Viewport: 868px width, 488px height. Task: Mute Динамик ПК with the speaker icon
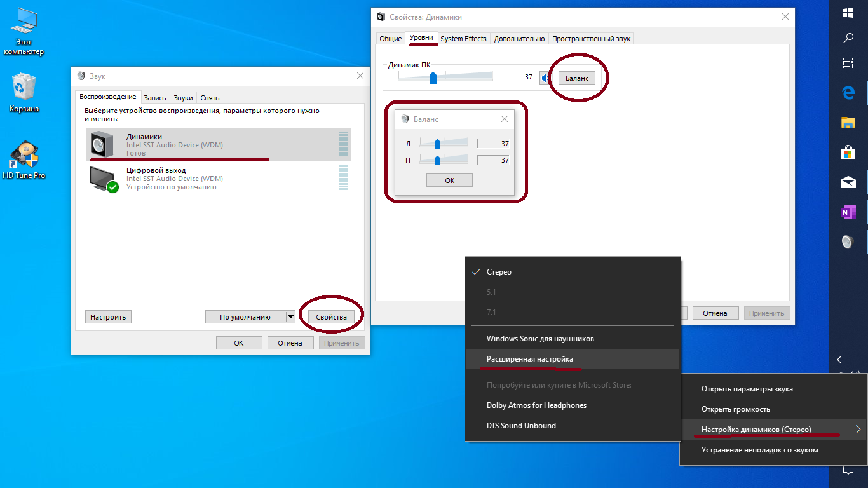click(x=547, y=77)
